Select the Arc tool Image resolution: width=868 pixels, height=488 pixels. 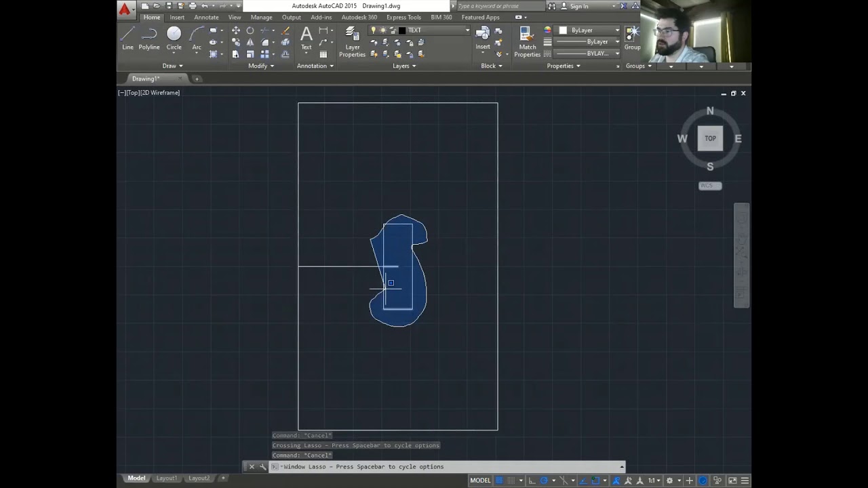[197, 38]
